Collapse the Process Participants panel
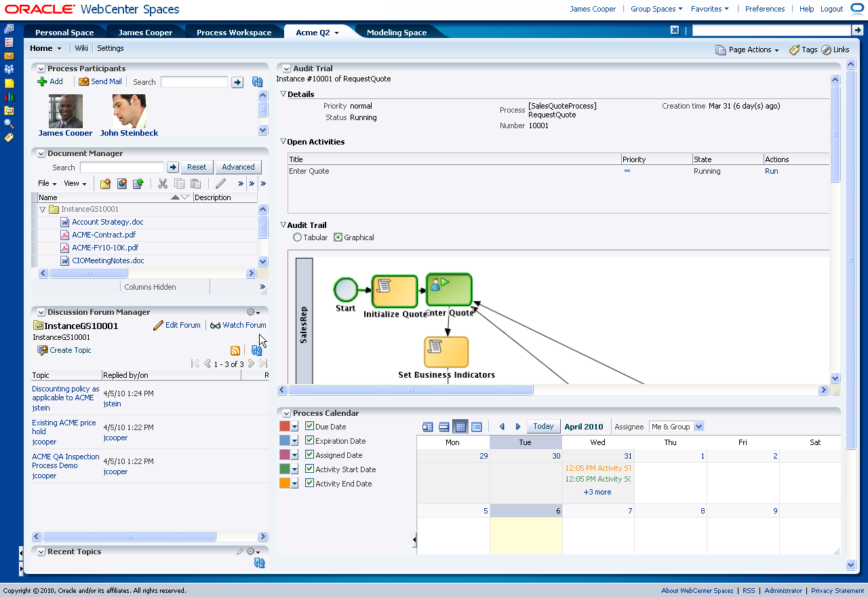 click(41, 69)
